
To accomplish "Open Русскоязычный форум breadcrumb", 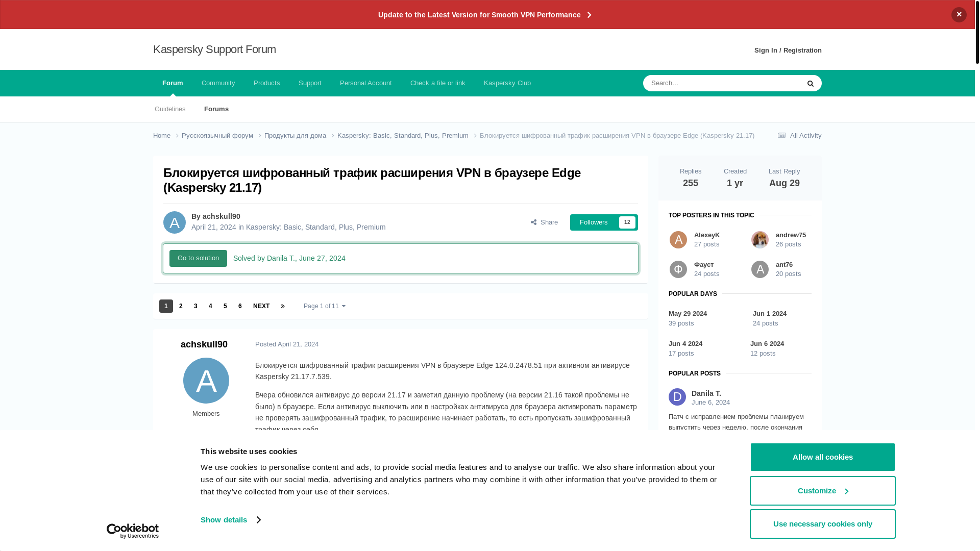I will click(217, 136).
